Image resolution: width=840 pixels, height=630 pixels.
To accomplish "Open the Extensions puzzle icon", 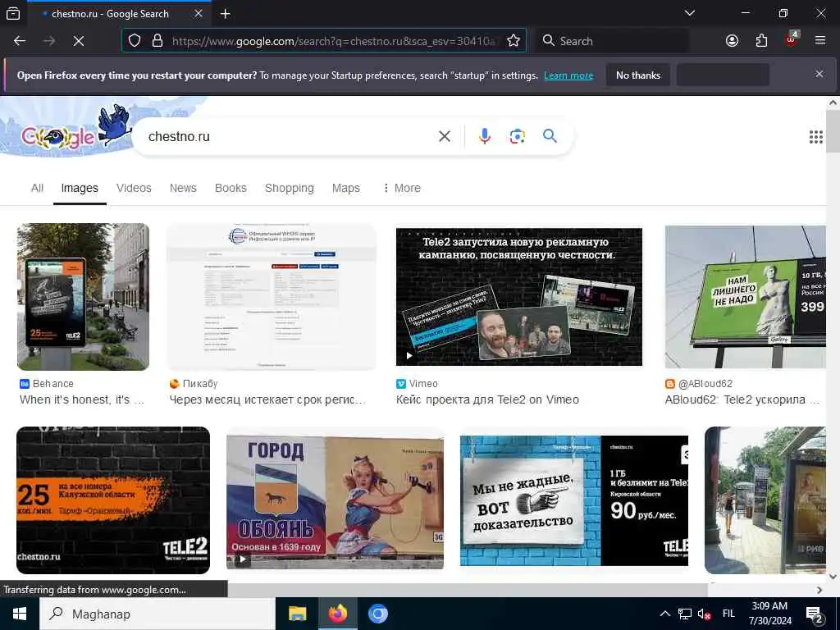I will (x=761, y=41).
